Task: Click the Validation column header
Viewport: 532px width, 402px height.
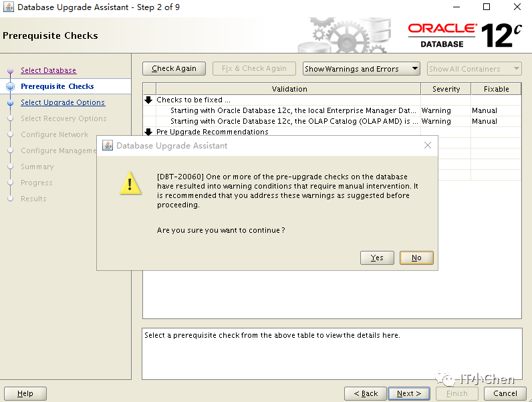Action: coord(289,89)
